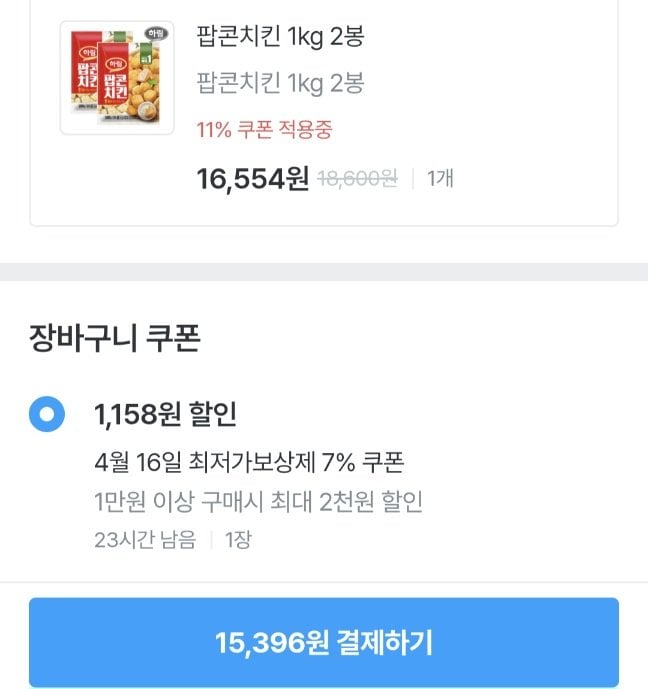Tap the 장바구니 쿠폰 section heading
Viewport: 648px width, 689px height.
click(x=115, y=339)
